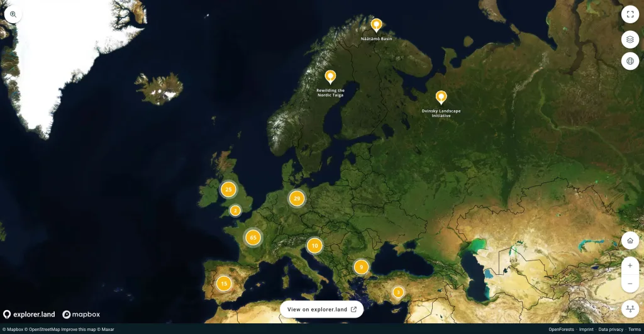Zoom in with the plus button

(x=630, y=265)
